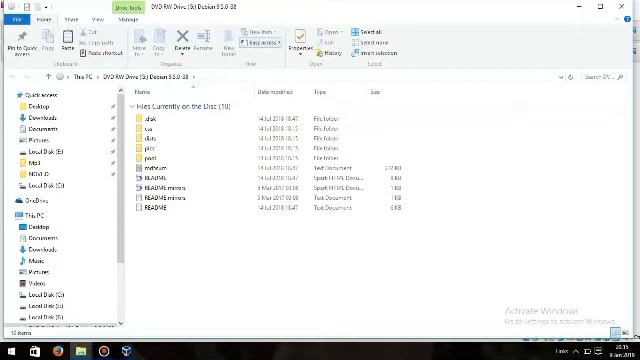The image size is (640, 360).
Task: Collapse Files Currently on the Disc group
Action: pos(131,107)
